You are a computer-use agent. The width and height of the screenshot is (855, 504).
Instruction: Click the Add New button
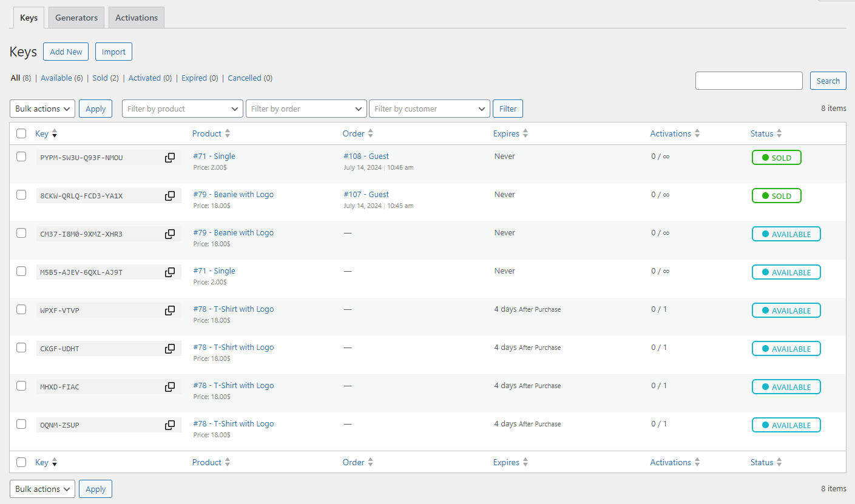click(66, 52)
